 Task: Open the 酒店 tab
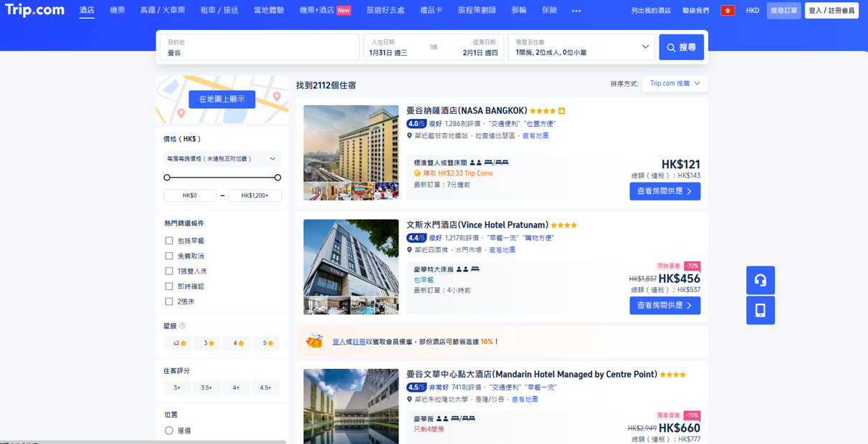point(87,11)
